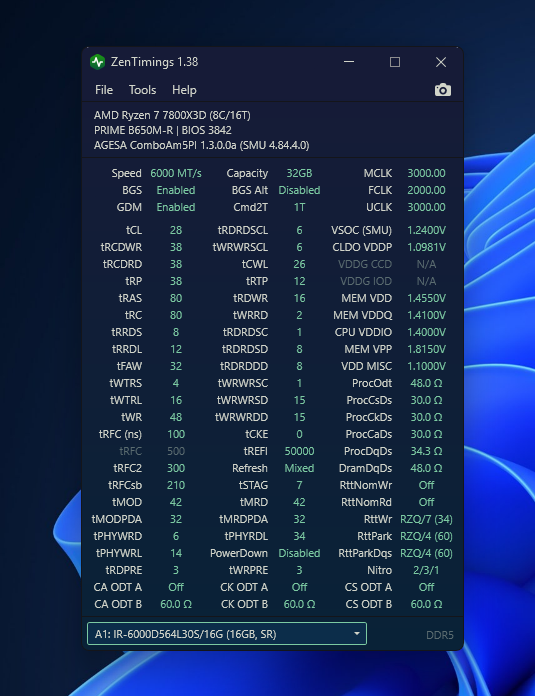Viewport: 535px width, 696px height.
Task: Click the tRDWR value 16
Action: point(299,298)
